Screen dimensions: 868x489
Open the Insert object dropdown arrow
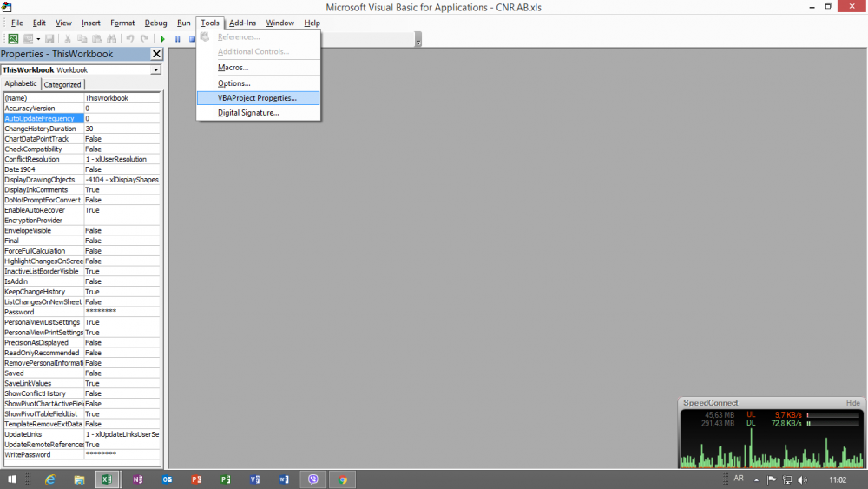38,39
